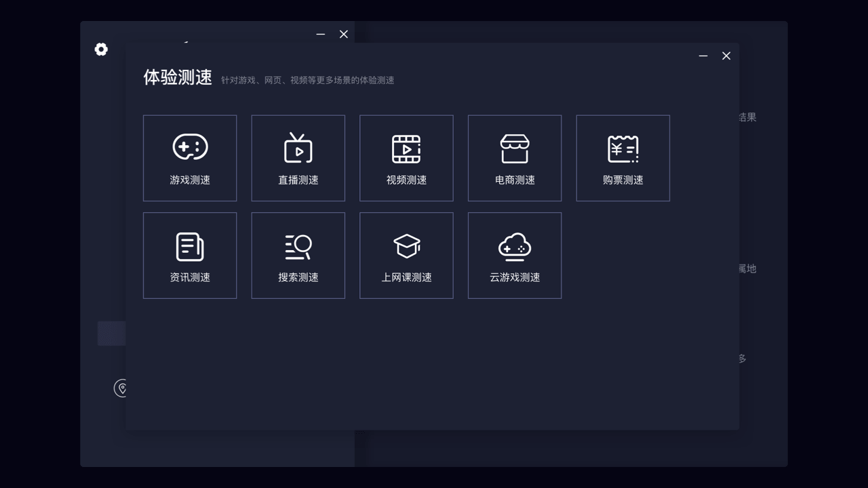The width and height of the screenshot is (868, 488).
Task: Click the graduation cap icon on 上网课测速
Action: (406, 246)
